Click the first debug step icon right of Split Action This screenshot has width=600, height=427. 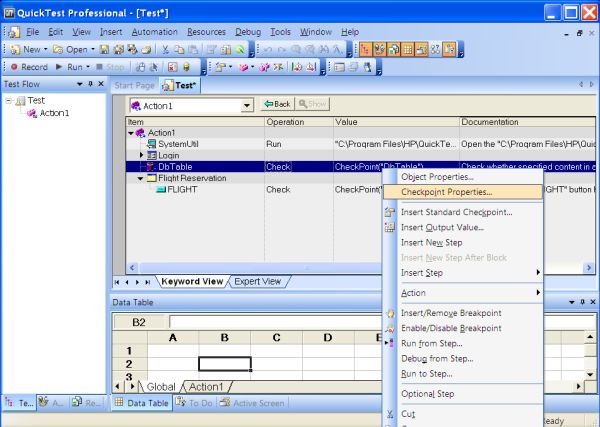tap(297, 67)
